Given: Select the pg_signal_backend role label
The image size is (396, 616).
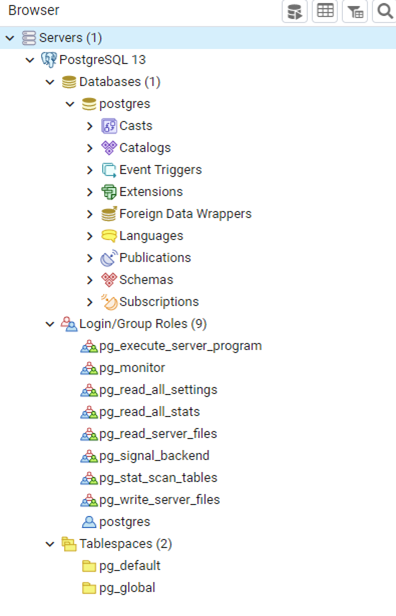Looking at the screenshot, I should 154,456.
